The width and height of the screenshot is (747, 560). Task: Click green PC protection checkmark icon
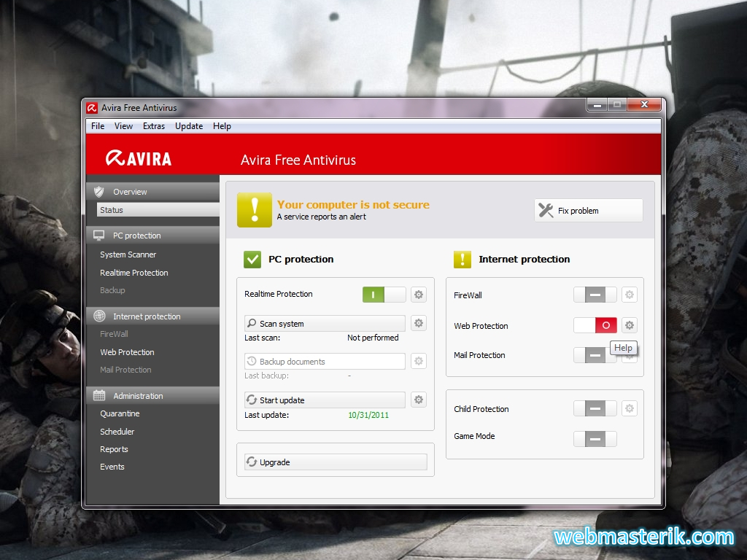pos(252,259)
